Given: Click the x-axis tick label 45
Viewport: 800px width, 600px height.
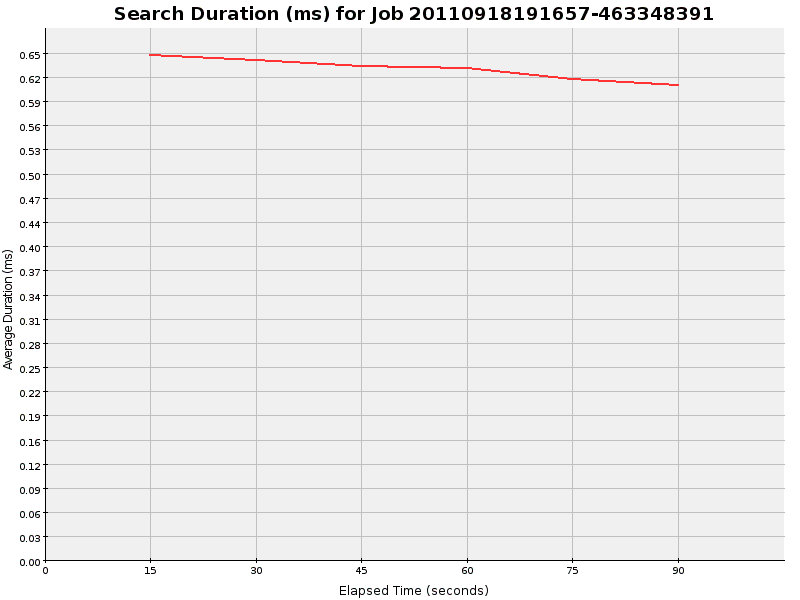Looking at the screenshot, I should pos(361,571).
